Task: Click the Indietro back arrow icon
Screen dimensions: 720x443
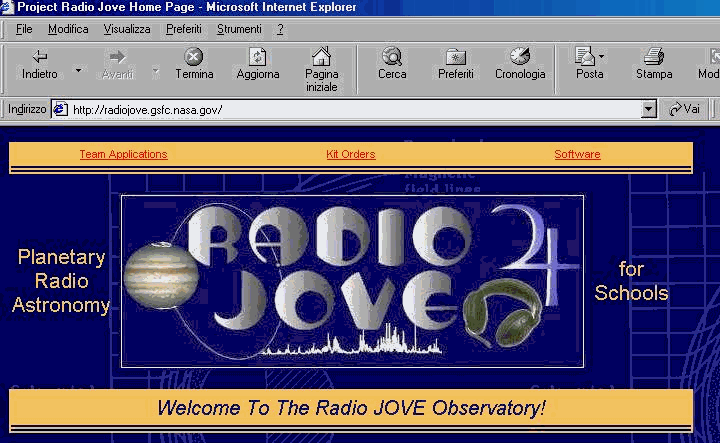Action: [x=40, y=57]
